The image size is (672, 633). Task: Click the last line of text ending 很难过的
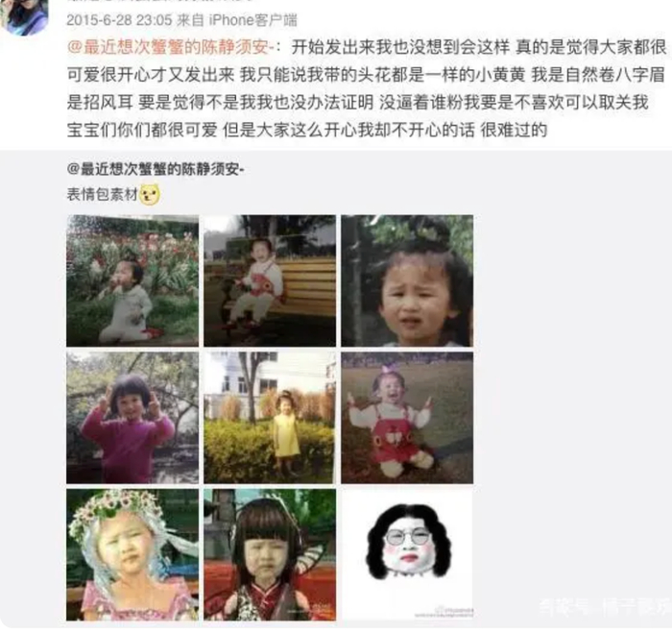307,130
